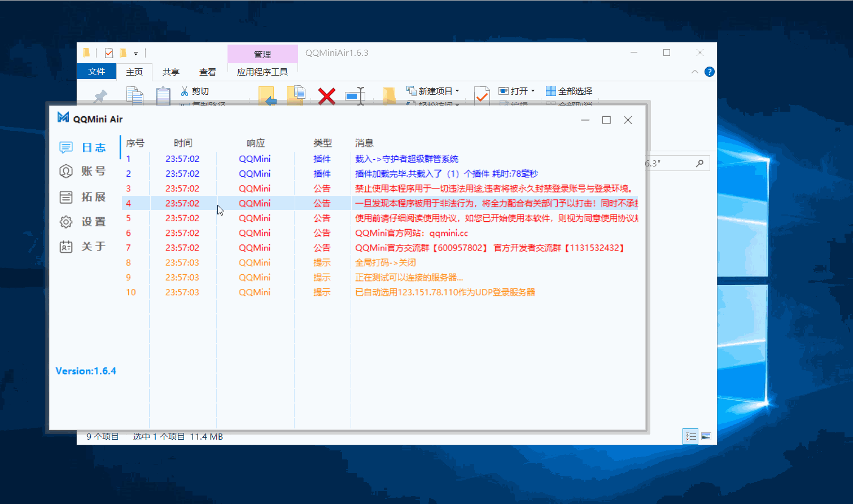The width and height of the screenshot is (853, 504).
Task: Click the move-to folder arrow icon
Action: [x=267, y=95]
